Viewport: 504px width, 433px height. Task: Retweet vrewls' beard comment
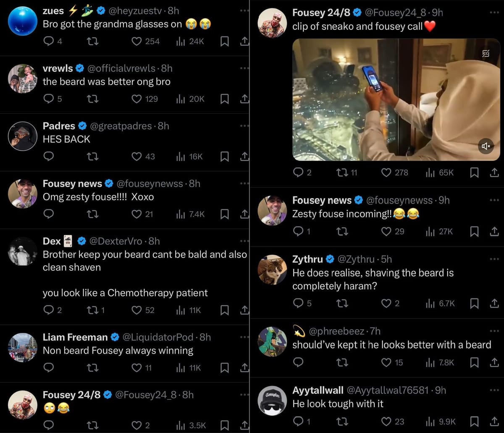92,99
